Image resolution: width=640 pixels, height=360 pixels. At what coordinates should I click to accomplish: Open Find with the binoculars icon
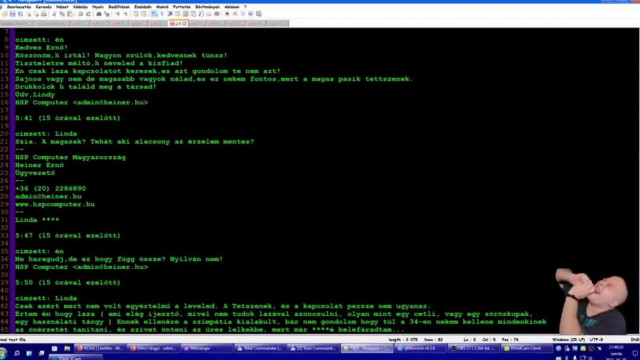click(x=98, y=14)
